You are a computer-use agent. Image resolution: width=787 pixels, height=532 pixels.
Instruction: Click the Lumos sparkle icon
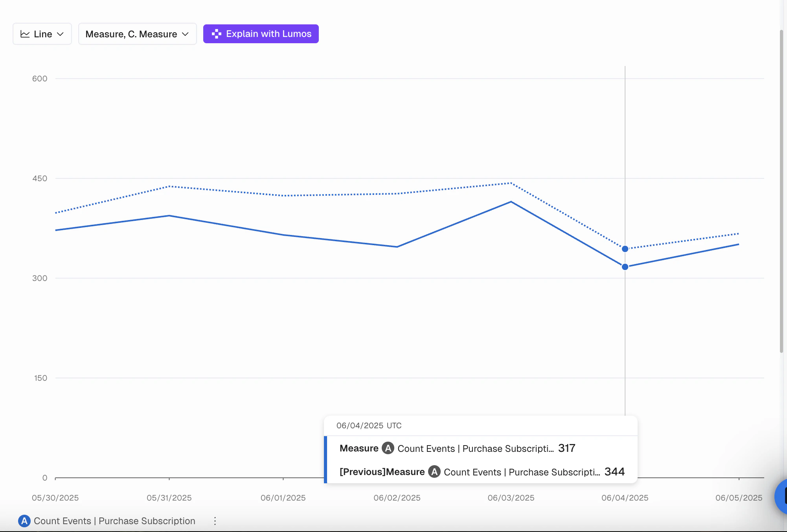(216, 34)
